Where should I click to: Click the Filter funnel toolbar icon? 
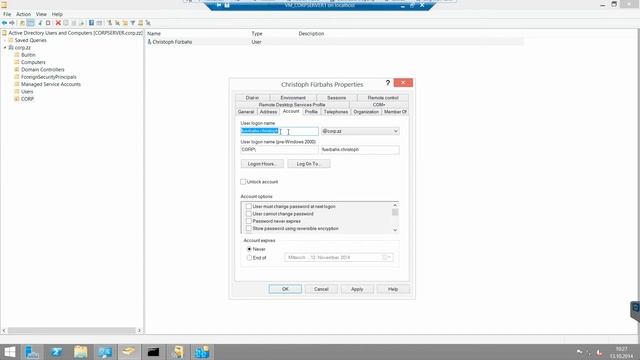(133, 23)
